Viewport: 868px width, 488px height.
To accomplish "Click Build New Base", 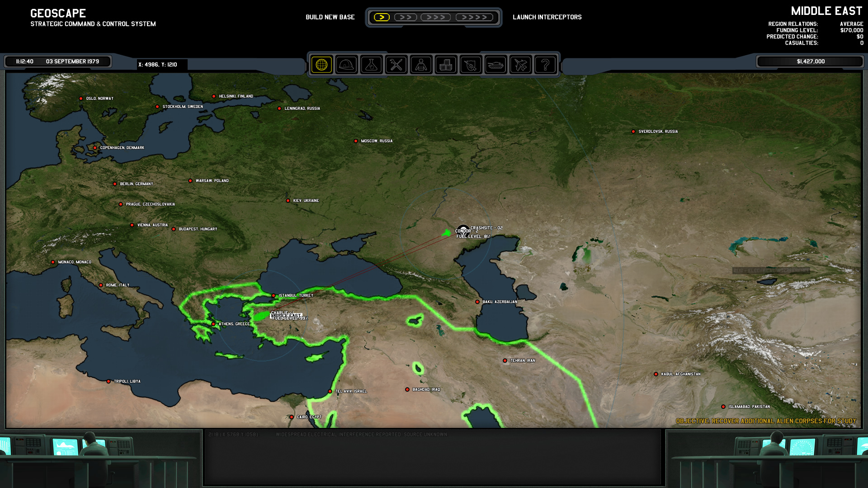I will 330,17.
